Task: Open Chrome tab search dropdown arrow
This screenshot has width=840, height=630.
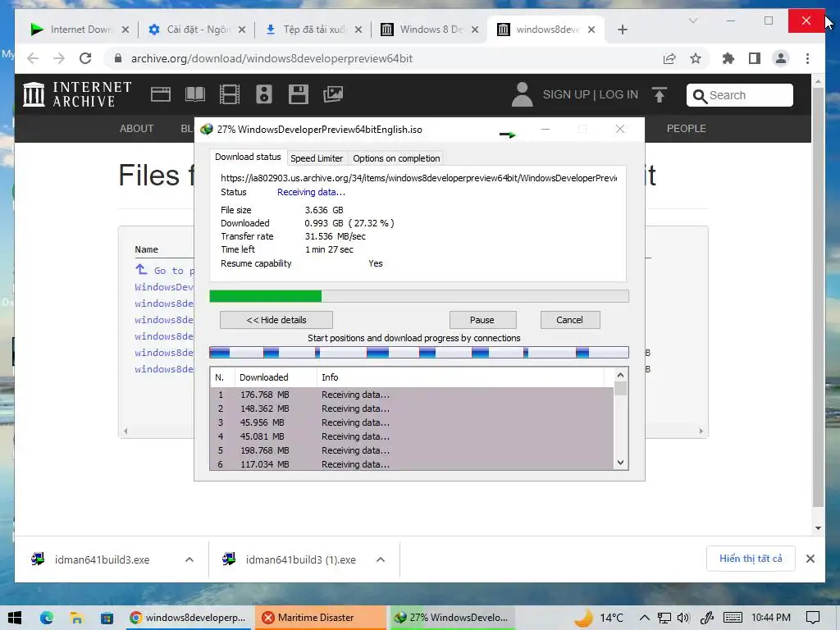Action: [x=692, y=21]
